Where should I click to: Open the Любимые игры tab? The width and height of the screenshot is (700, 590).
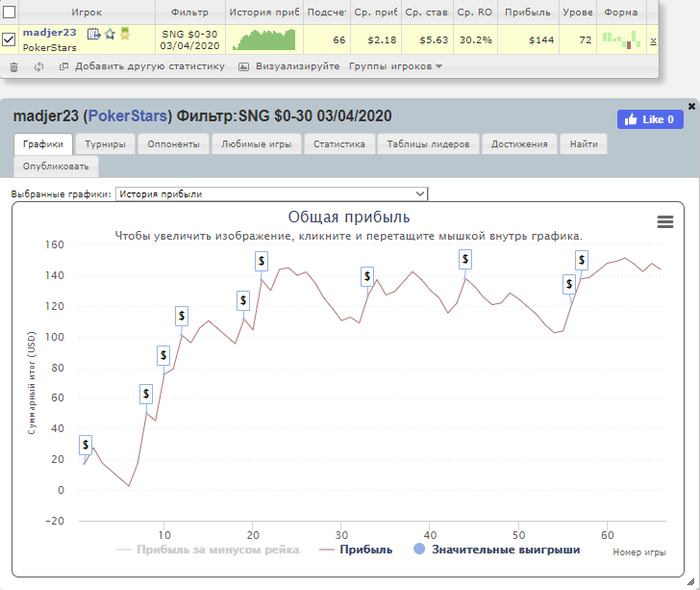pos(257,144)
